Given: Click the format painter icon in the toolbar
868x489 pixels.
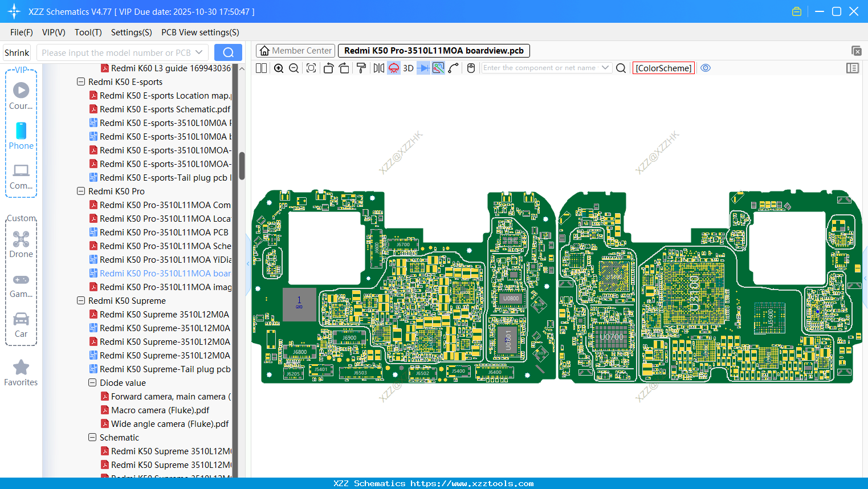Looking at the screenshot, I should click(x=361, y=68).
